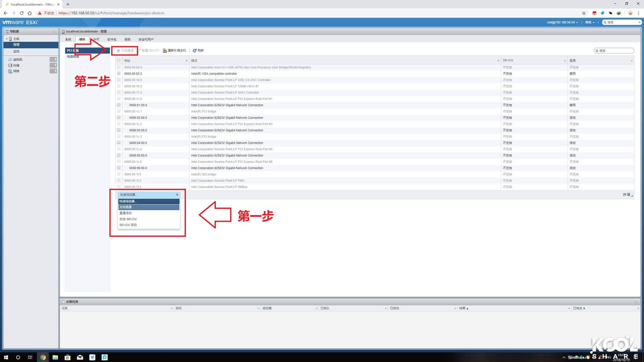Open the description (描述) column dropdown arrow
The width and height of the screenshot is (644, 362).
(498, 60)
